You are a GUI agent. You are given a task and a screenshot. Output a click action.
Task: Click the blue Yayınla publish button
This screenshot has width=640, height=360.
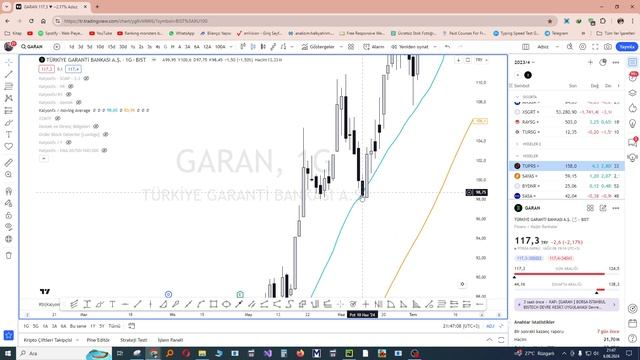pos(627,47)
